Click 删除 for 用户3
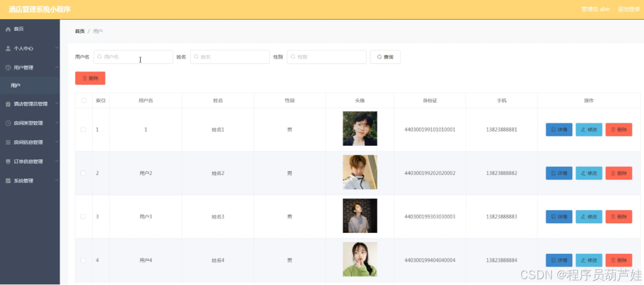Screen dimensions: 644x285 pyautogui.click(x=619, y=216)
